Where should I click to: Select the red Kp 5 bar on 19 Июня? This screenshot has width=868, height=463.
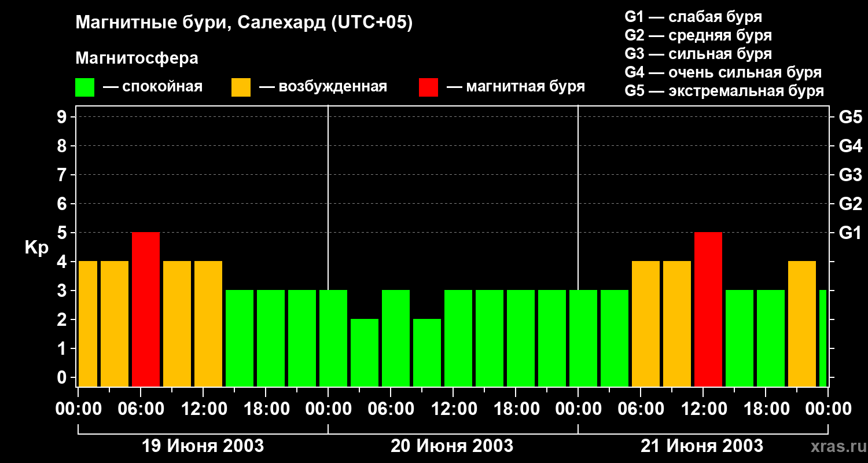tap(146, 309)
